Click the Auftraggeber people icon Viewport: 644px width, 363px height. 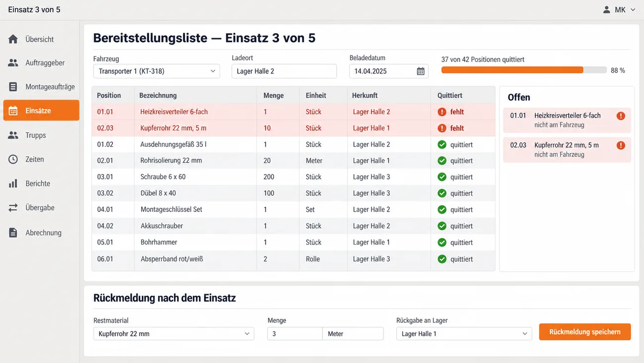13,63
